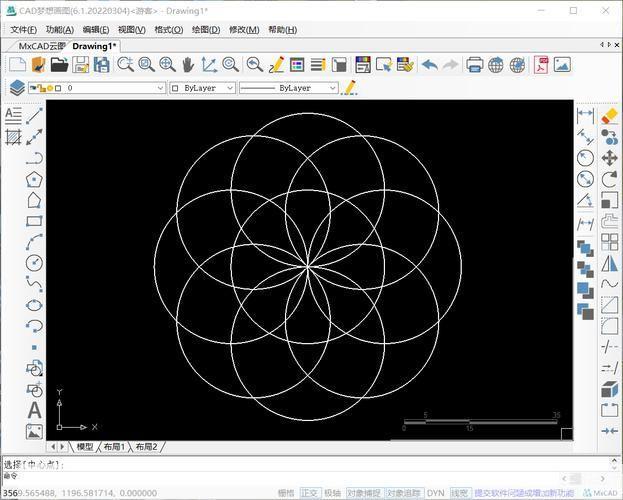Choose the Polygon tool in left toolbar

pos(34,180)
